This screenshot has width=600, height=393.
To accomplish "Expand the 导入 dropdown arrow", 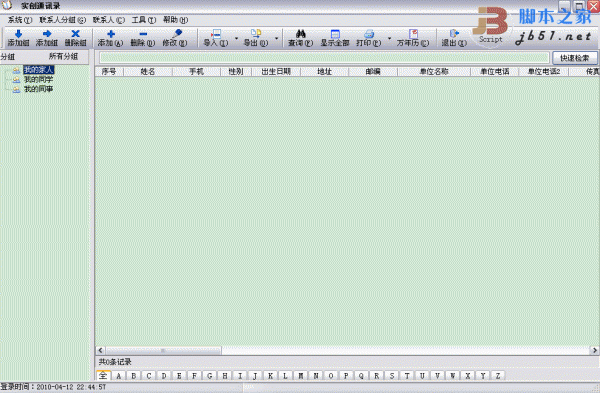I will (236, 38).
